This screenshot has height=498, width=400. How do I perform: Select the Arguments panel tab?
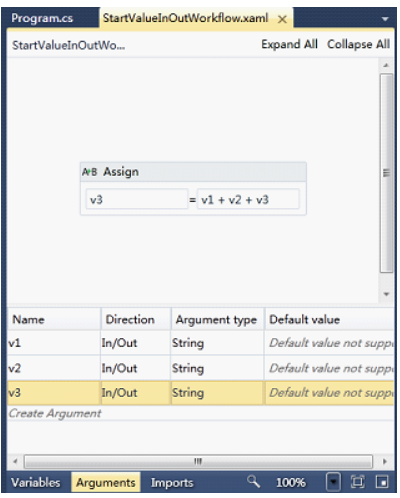point(106,482)
